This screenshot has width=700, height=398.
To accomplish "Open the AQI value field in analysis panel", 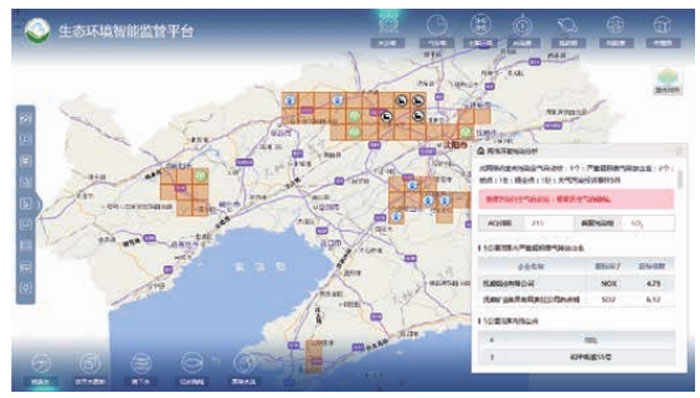I will coord(549,223).
